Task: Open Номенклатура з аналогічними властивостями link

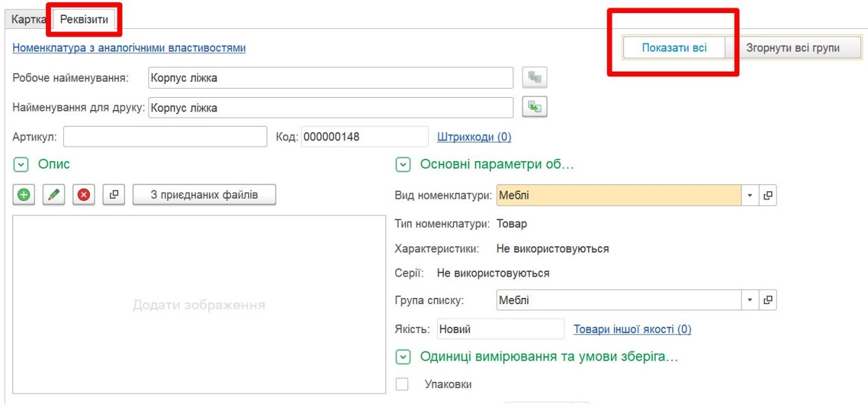Action: (129, 48)
